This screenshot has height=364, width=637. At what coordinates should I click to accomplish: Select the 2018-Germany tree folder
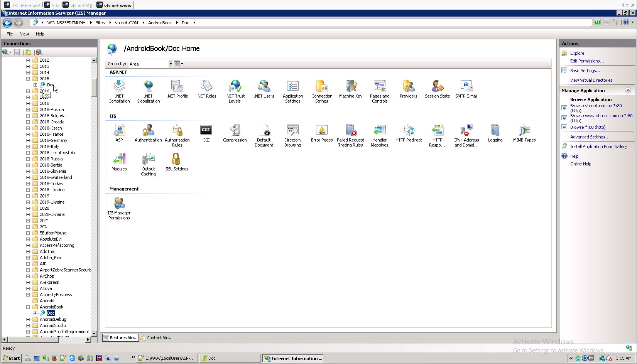click(x=53, y=140)
